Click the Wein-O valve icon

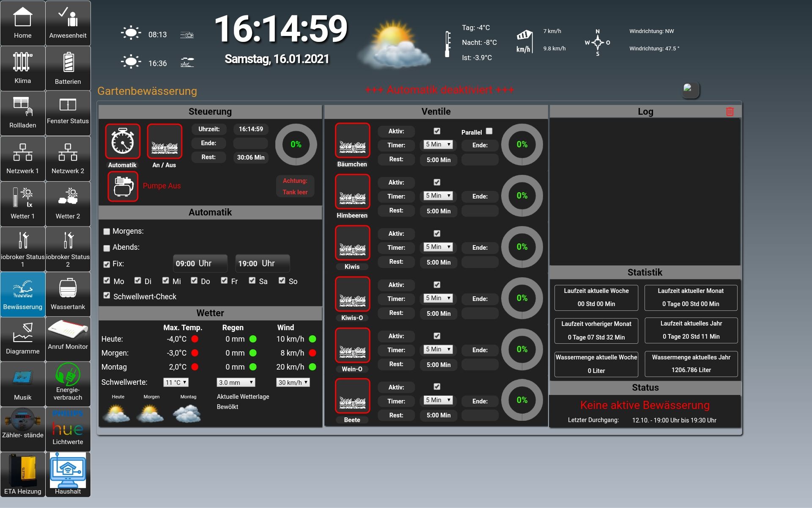click(352, 345)
